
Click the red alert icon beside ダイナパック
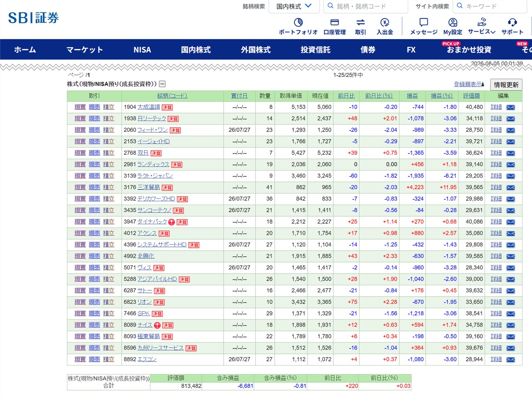click(x=172, y=222)
